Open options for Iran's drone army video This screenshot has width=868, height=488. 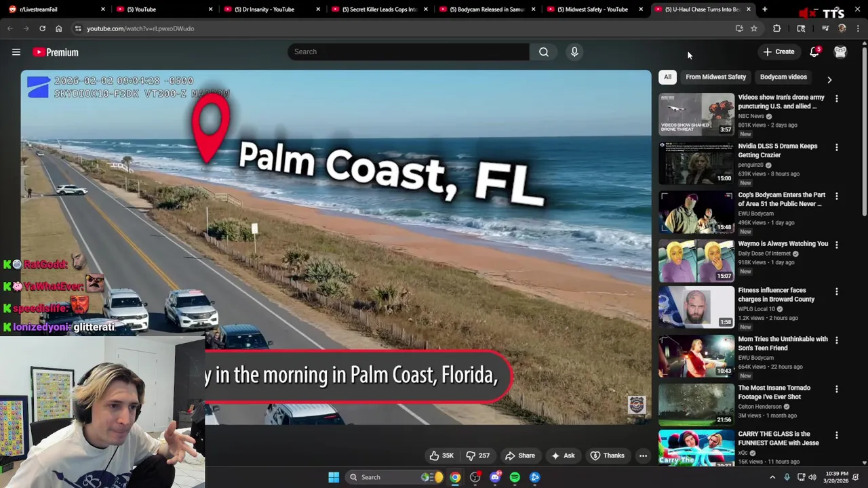tap(836, 98)
